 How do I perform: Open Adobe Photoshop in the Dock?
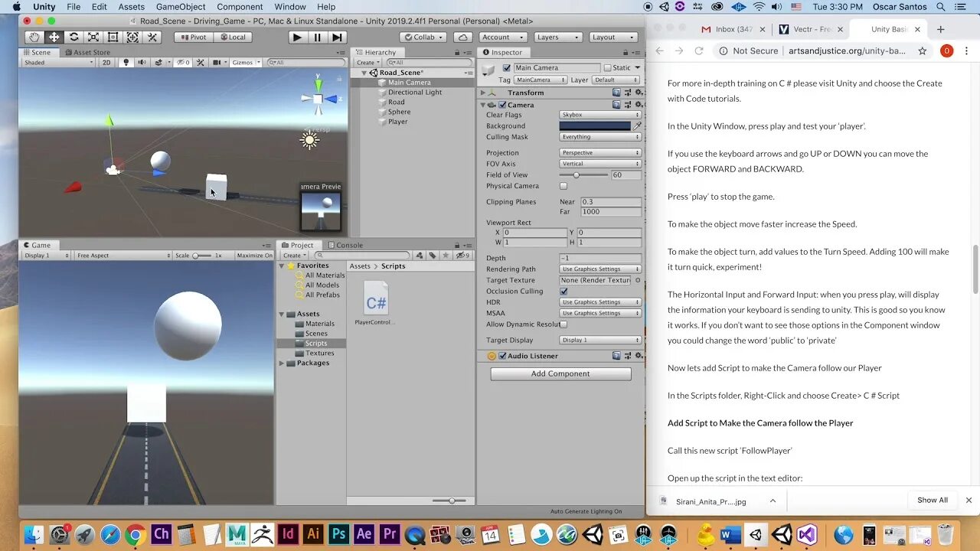pyautogui.click(x=338, y=534)
